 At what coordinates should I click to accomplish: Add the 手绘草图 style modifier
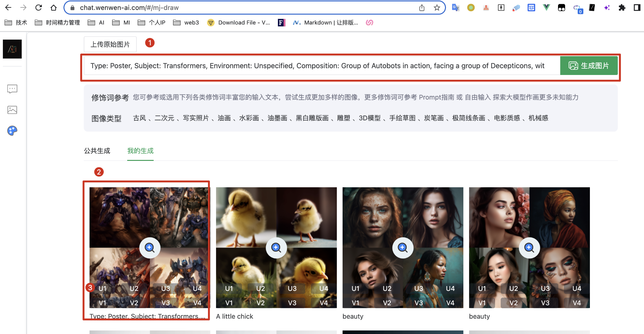point(402,118)
